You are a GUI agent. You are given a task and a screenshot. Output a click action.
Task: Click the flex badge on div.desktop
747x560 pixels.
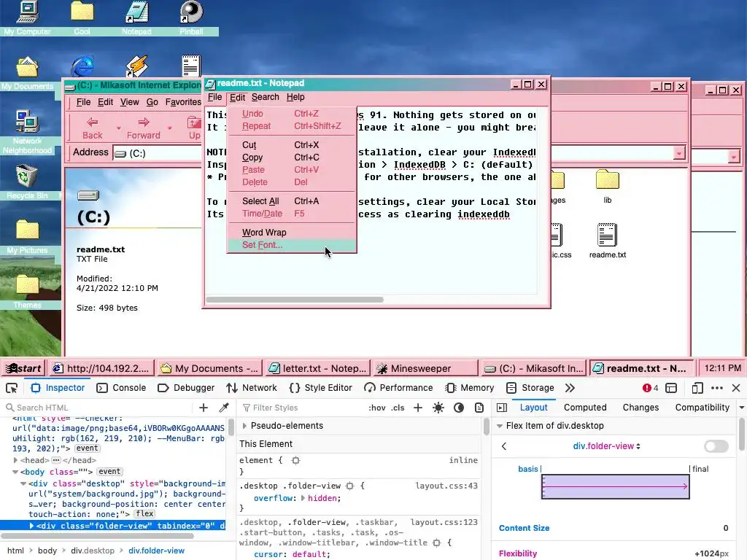click(x=144, y=514)
